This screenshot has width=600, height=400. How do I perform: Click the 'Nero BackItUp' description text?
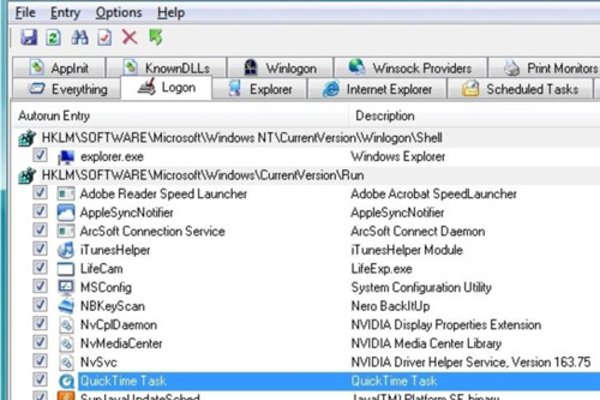tap(391, 306)
